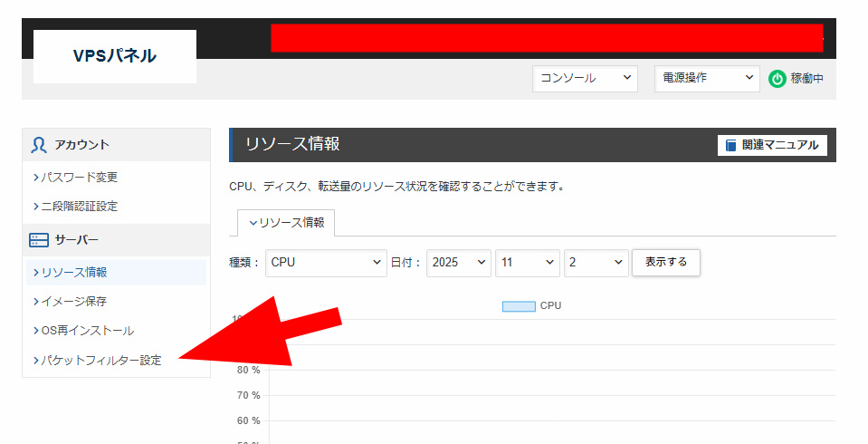Select リソース情報 in the sidebar
868x444 pixels.
tap(73, 273)
